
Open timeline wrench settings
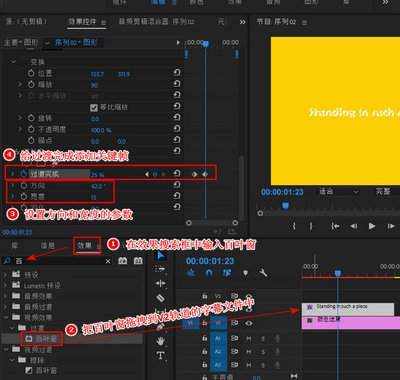pyautogui.click(x=263, y=273)
